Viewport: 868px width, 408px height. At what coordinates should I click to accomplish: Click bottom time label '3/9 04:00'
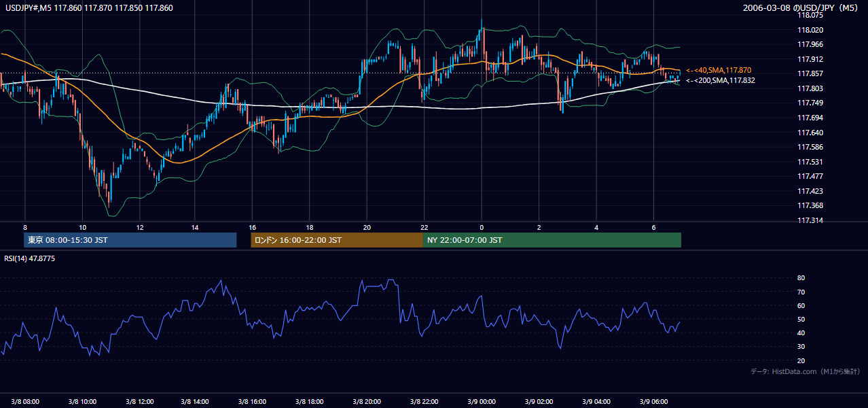(596, 401)
